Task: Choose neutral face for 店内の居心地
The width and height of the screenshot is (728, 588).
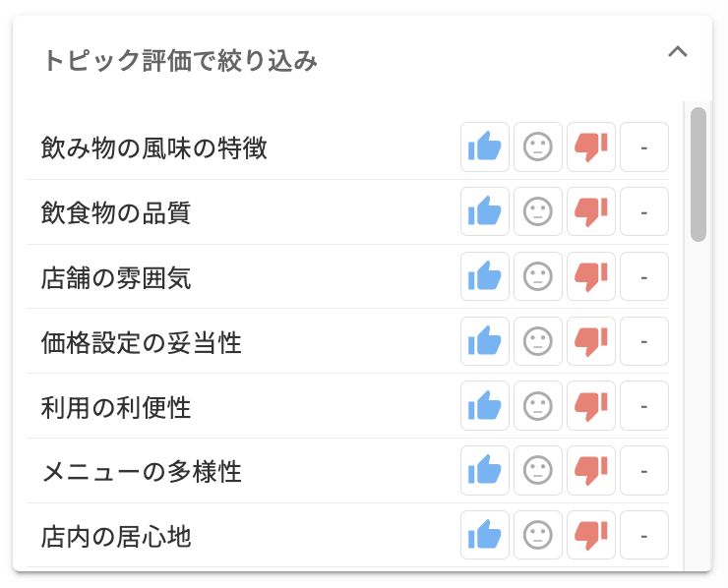Action: (x=538, y=535)
